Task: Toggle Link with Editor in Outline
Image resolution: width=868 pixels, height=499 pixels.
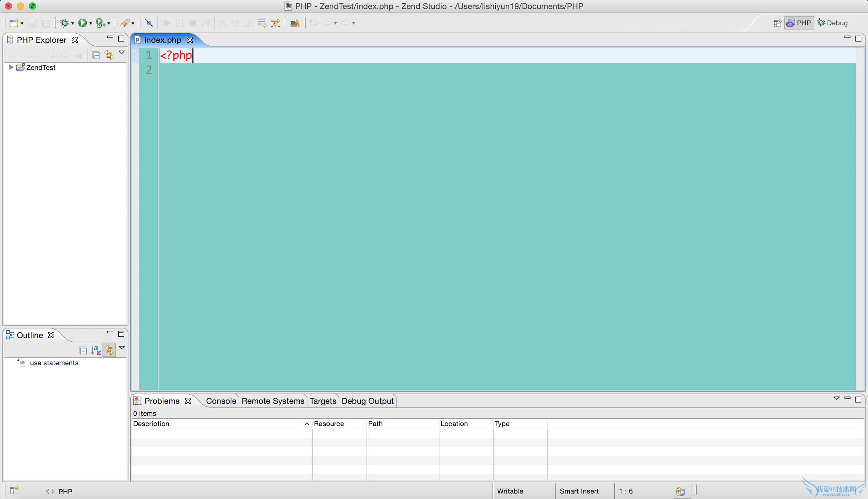Action: (109, 350)
